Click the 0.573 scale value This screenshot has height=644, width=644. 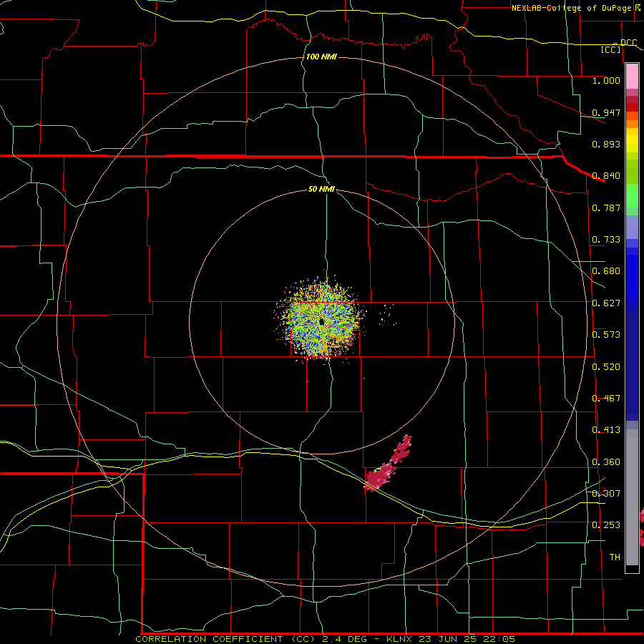coord(606,335)
